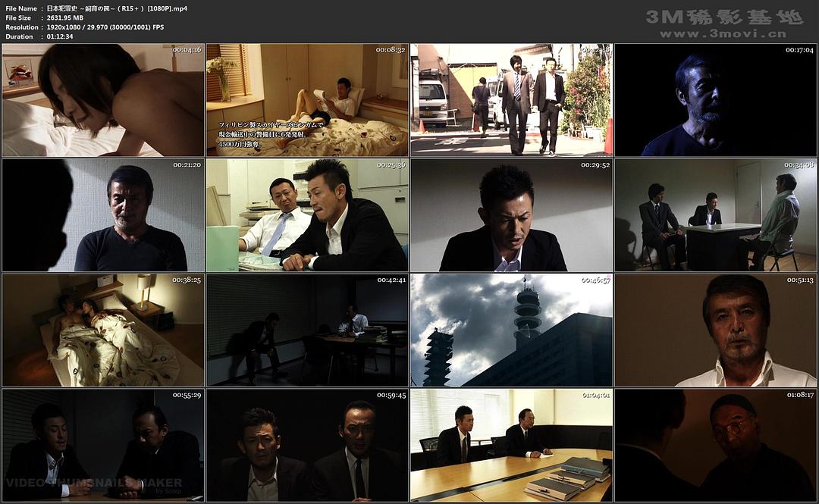
Task: Click the tower and cloudy sky thumbnail
Action: pyautogui.click(x=511, y=330)
